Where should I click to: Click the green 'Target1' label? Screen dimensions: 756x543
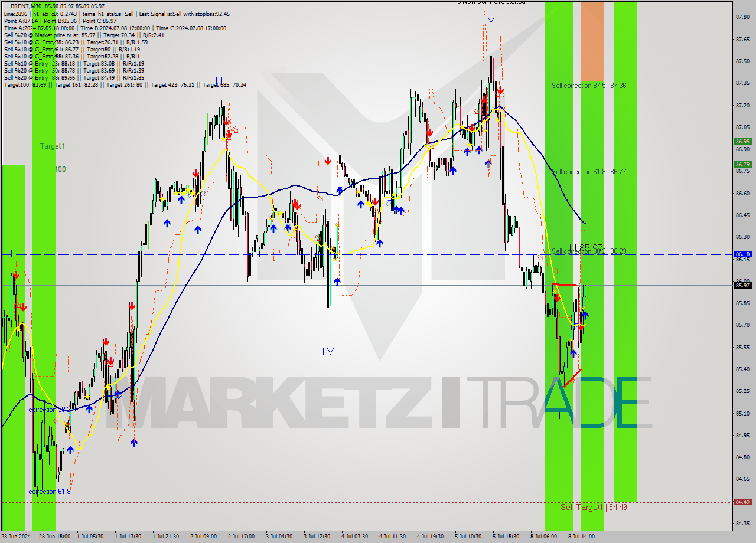[x=53, y=146]
